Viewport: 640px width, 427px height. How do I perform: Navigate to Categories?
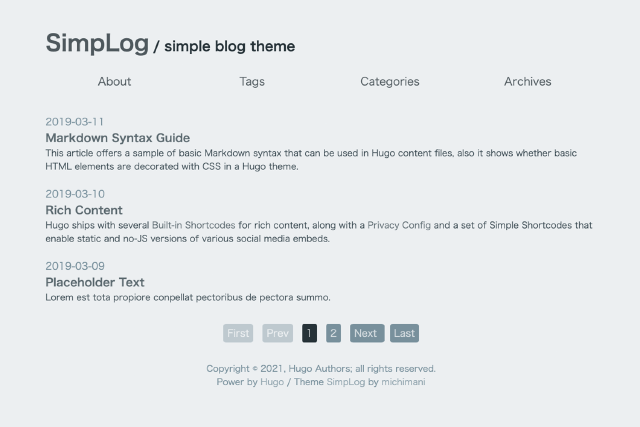[x=390, y=82]
